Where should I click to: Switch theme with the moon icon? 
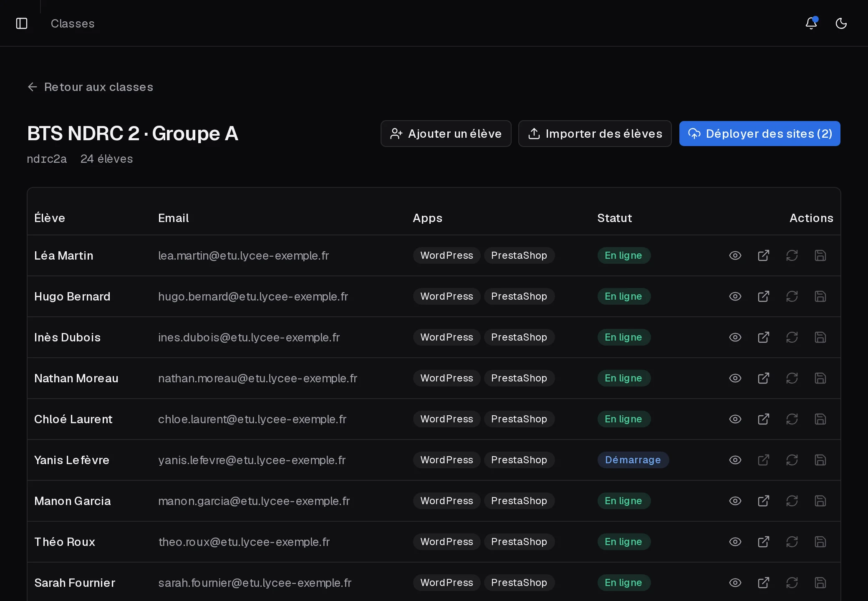click(x=841, y=23)
